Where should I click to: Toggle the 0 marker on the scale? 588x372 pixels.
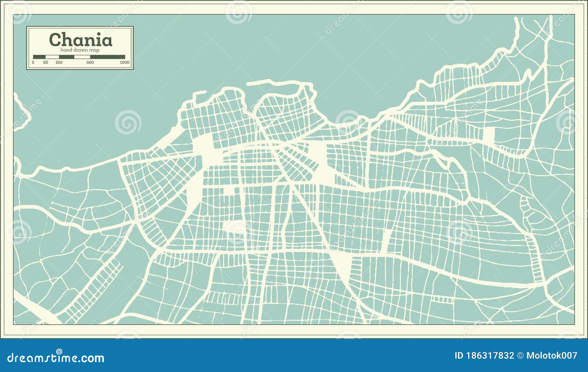coord(33,62)
